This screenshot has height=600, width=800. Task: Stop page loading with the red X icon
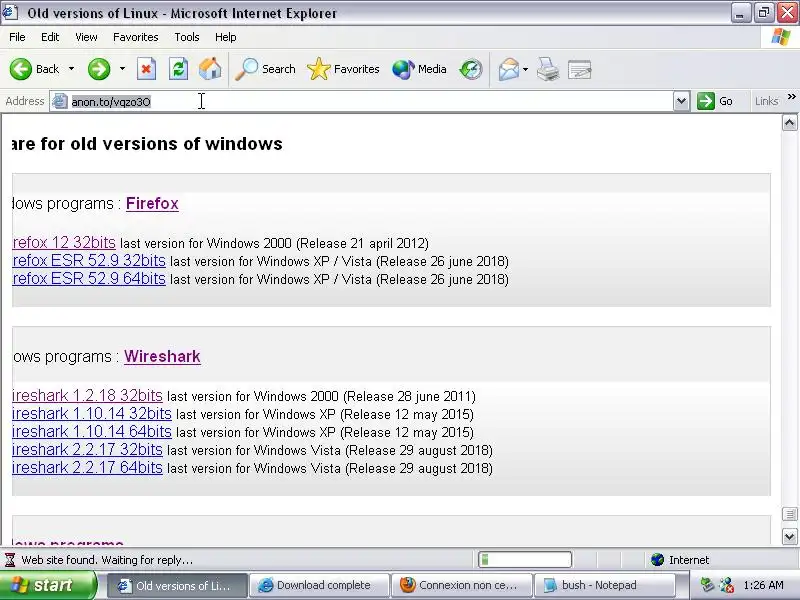tap(146, 69)
